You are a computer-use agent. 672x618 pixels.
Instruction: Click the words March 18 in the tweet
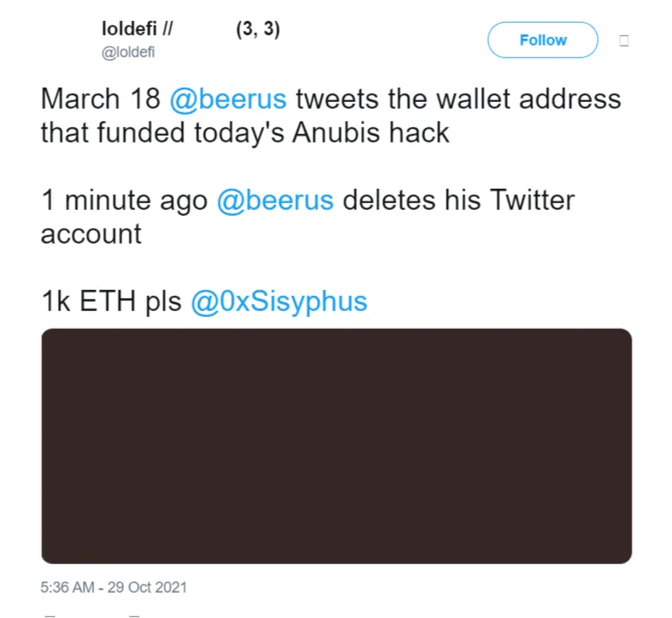point(100,99)
